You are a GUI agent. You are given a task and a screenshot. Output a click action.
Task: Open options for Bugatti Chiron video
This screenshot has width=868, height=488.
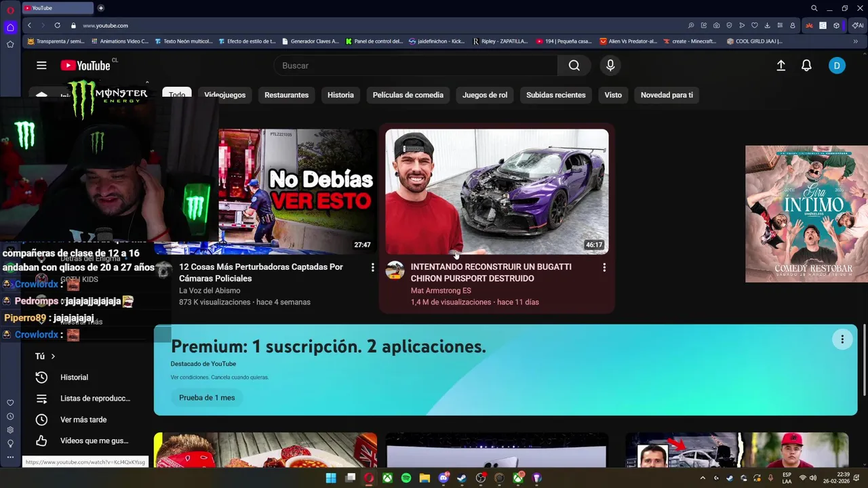[x=604, y=267]
